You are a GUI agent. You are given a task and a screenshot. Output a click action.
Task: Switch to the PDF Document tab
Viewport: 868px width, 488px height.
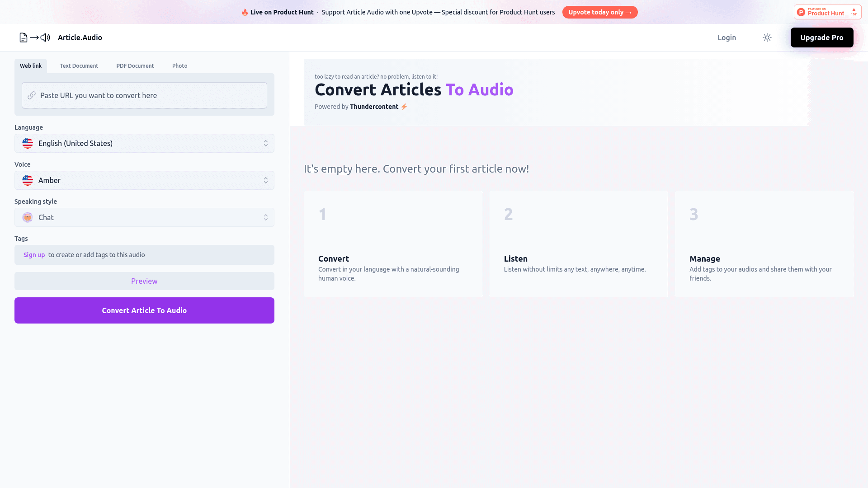(x=135, y=66)
